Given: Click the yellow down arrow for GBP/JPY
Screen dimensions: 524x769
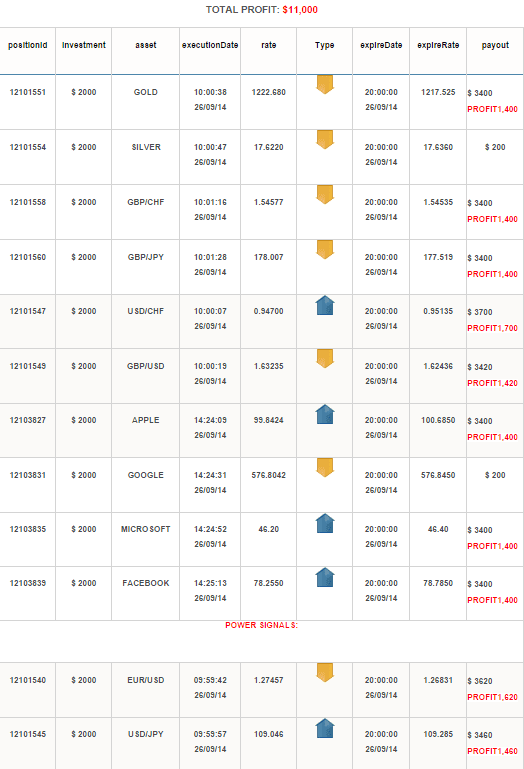Looking at the screenshot, I should coord(325,249).
